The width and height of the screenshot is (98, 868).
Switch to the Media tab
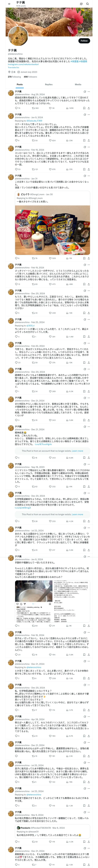[x=78, y=84]
